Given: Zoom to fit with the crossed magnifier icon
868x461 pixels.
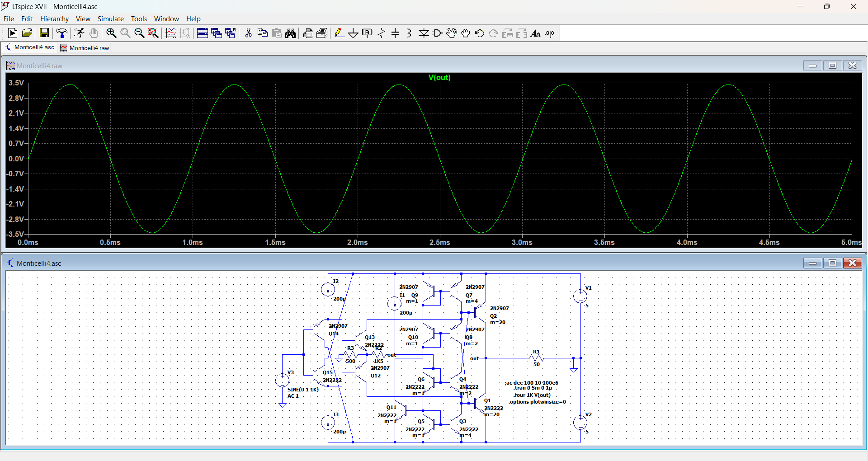Looking at the screenshot, I should pyautogui.click(x=153, y=33).
